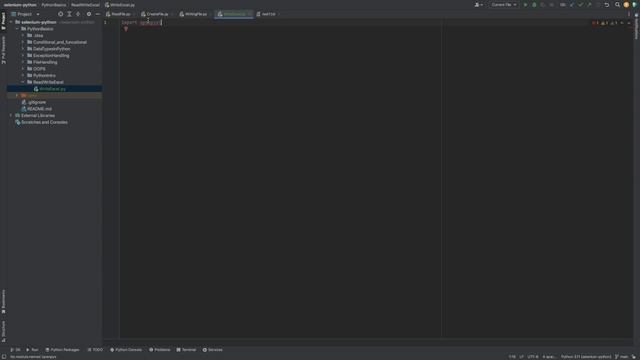Click the rollback undo arrow icon
The height and width of the screenshot is (360, 640).
click(607, 5)
